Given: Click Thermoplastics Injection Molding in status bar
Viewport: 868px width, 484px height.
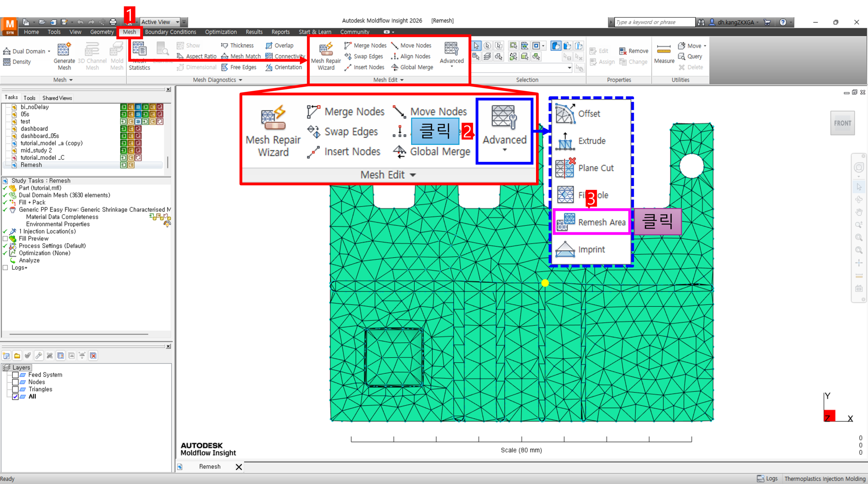Looking at the screenshot, I should click(x=825, y=479).
